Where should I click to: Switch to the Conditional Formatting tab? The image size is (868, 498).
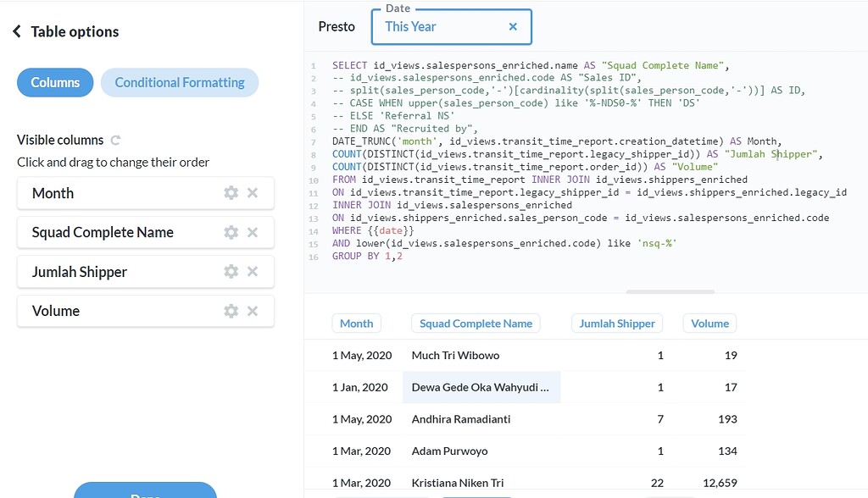click(x=179, y=83)
